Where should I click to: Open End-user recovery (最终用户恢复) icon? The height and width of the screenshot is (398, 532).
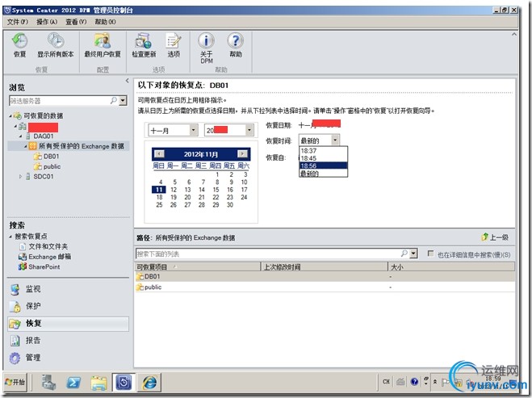click(103, 44)
